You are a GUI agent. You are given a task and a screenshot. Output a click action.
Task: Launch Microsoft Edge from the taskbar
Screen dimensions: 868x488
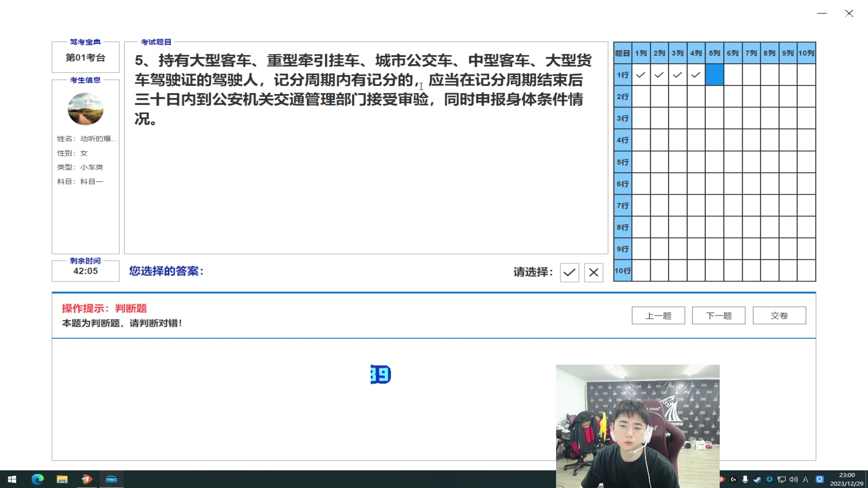tap(38, 479)
